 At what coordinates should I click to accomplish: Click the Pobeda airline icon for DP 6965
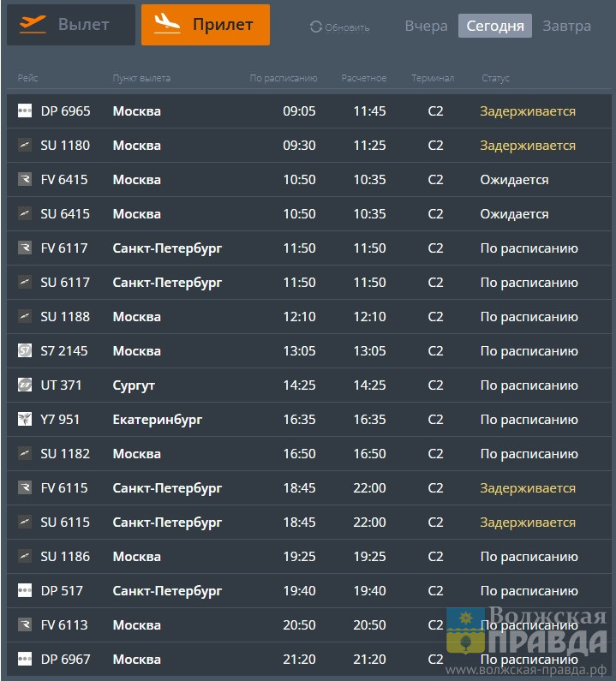[x=24, y=111]
